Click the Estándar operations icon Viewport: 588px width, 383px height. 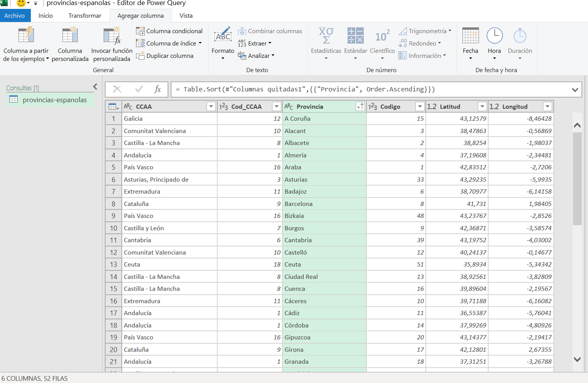tap(355, 35)
